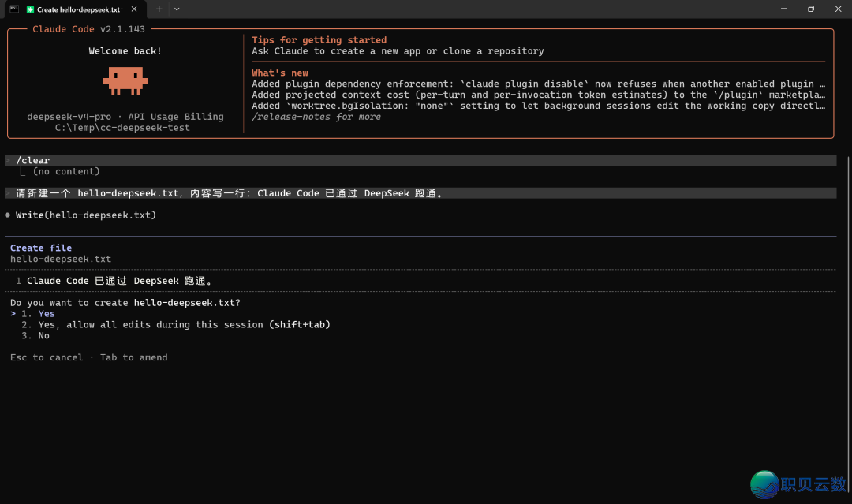Click the (no content) output line
The width and height of the screenshot is (852, 504).
click(66, 171)
